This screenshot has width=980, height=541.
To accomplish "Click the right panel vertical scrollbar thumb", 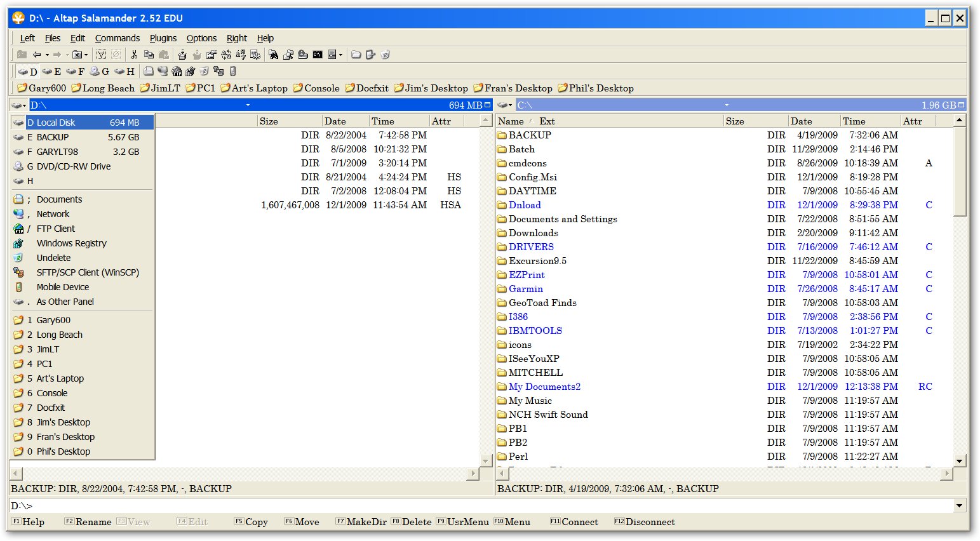I will click(x=959, y=171).
